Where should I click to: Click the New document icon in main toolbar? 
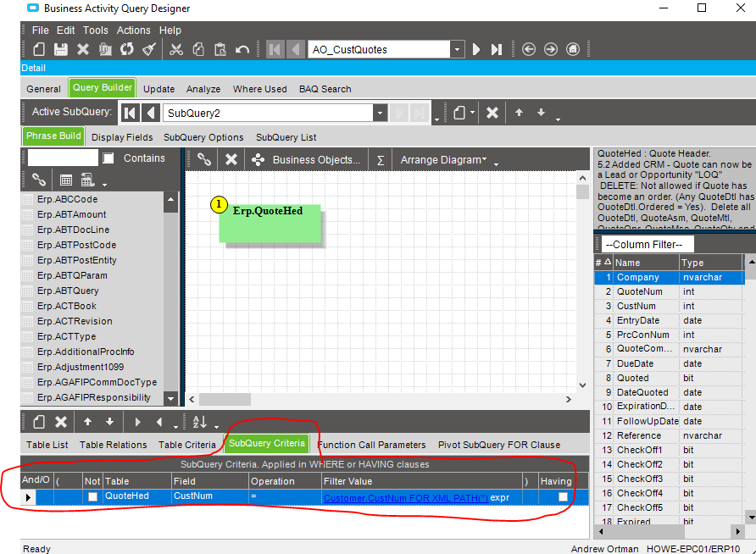tap(39, 49)
